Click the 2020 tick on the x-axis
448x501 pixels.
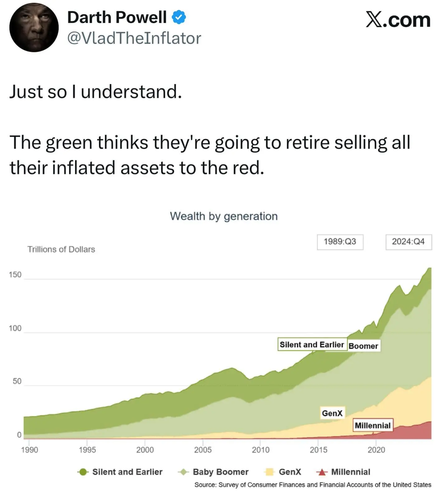[x=376, y=450]
